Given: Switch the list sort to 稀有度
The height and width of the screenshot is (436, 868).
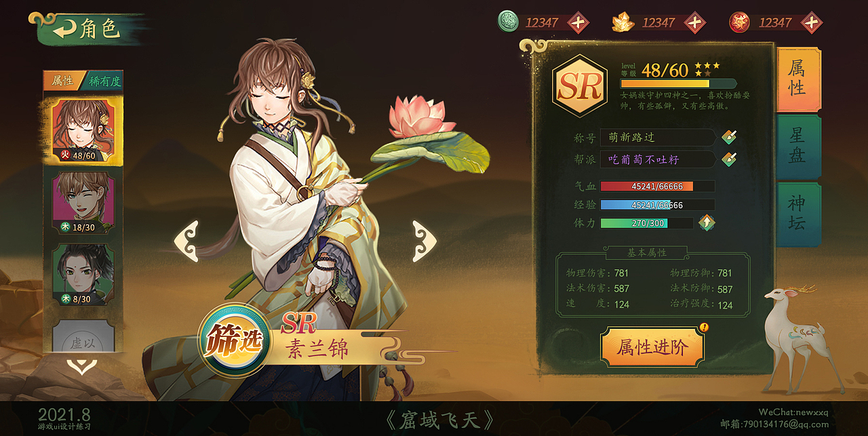Looking at the screenshot, I should click(104, 81).
